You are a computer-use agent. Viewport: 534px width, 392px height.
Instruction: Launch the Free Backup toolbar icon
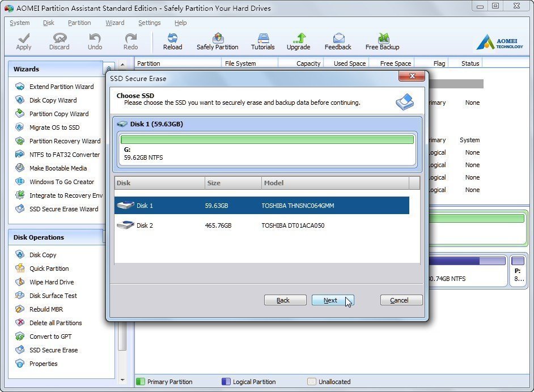pyautogui.click(x=383, y=38)
